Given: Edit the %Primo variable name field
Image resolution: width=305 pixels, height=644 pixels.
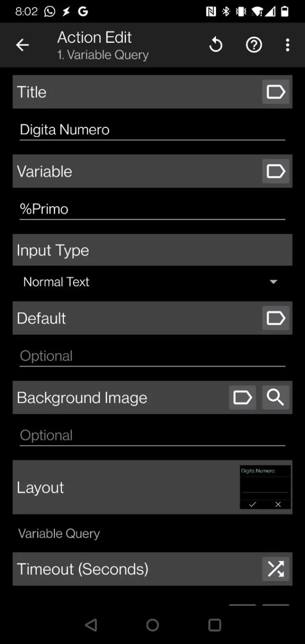Looking at the screenshot, I should (x=152, y=209).
